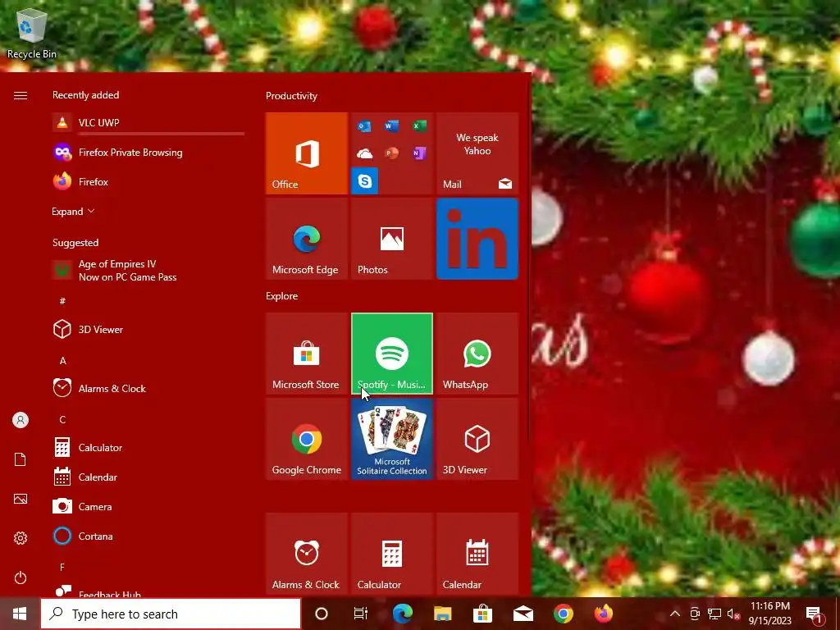Launch VLC UWP from Recently added

coord(148,123)
